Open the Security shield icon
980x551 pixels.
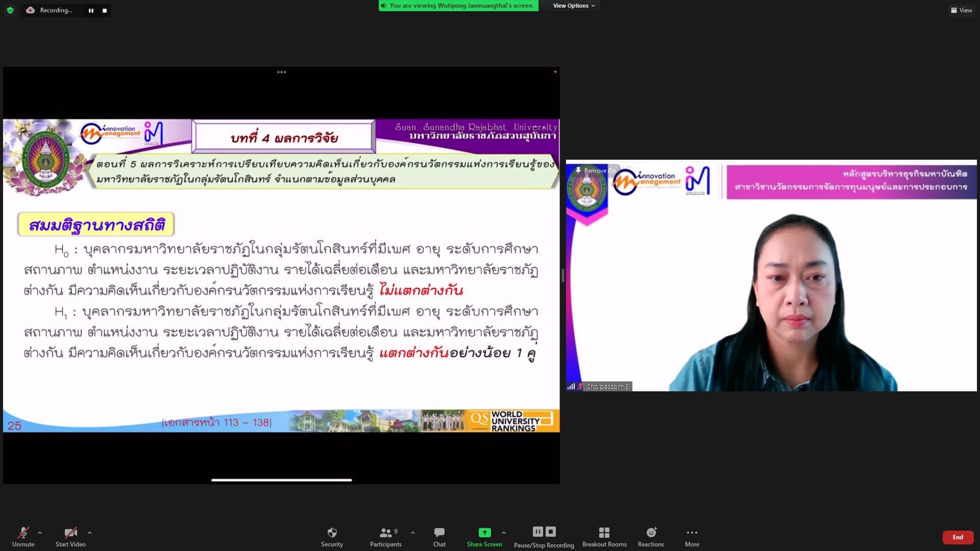click(332, 533)
